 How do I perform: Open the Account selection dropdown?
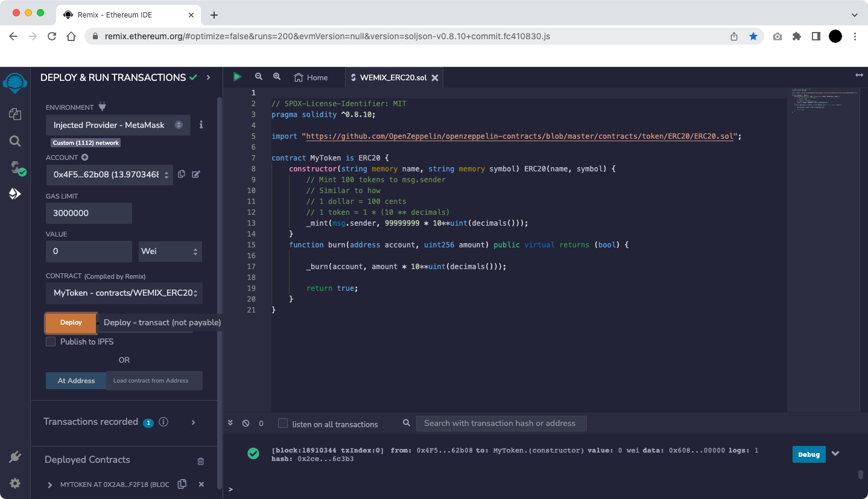pos(109,174)
